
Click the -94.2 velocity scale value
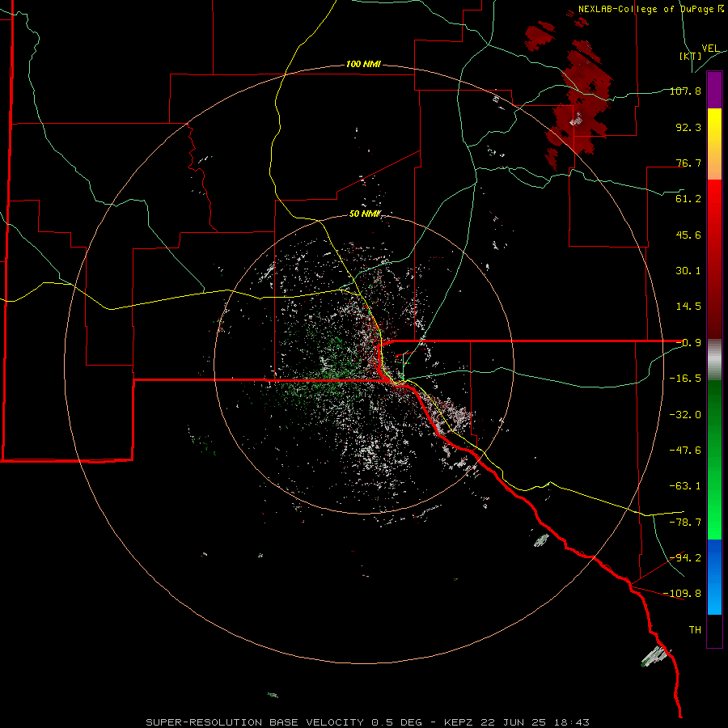click(x=686, y=557)
